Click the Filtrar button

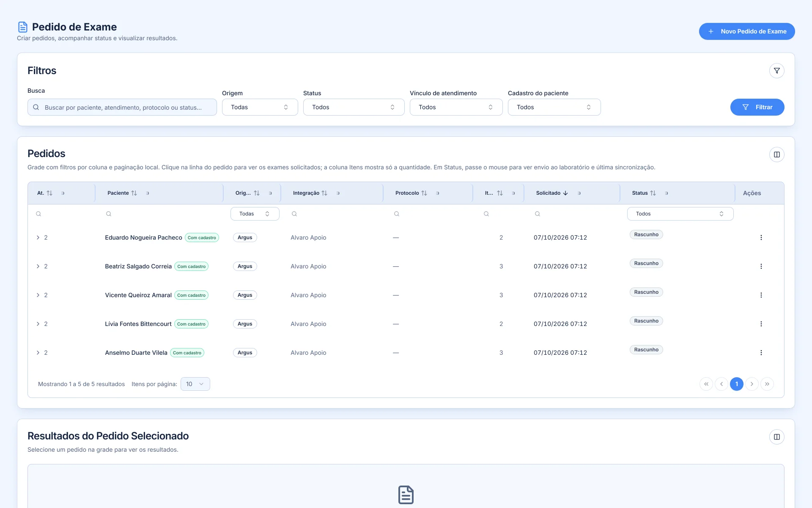[757, 107]
